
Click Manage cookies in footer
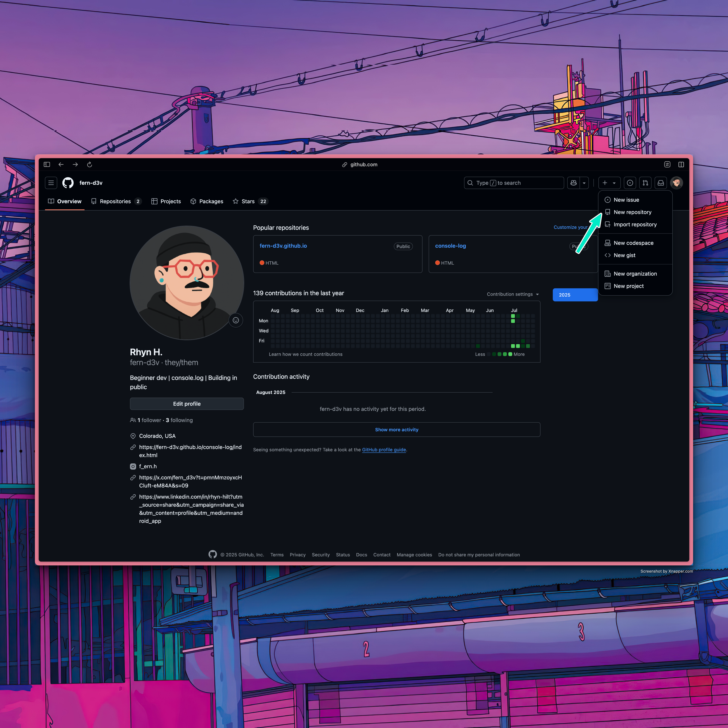414,555
